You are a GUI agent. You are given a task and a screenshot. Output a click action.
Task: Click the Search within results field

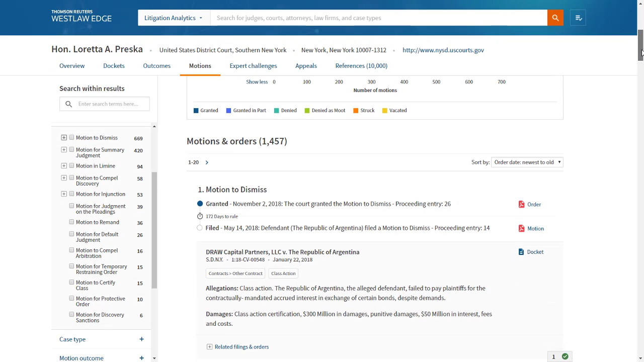[110, 104]
